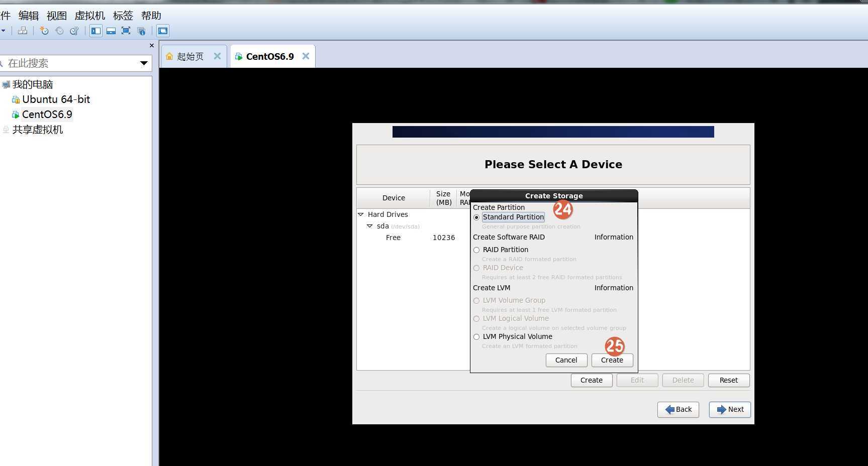Select the Ubuntu 64-bit virtual machine
868x466 pixels.
click(56, 99)
